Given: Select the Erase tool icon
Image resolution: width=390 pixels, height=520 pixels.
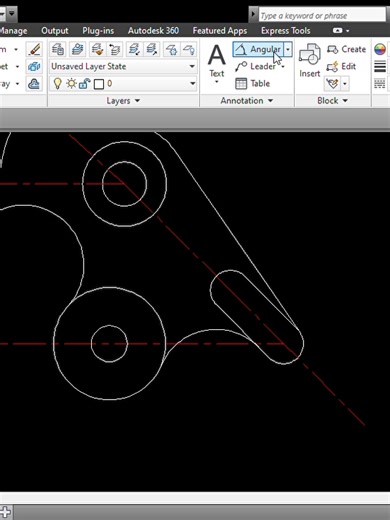Looking at the screenshot, I should (x=34, y=49).
